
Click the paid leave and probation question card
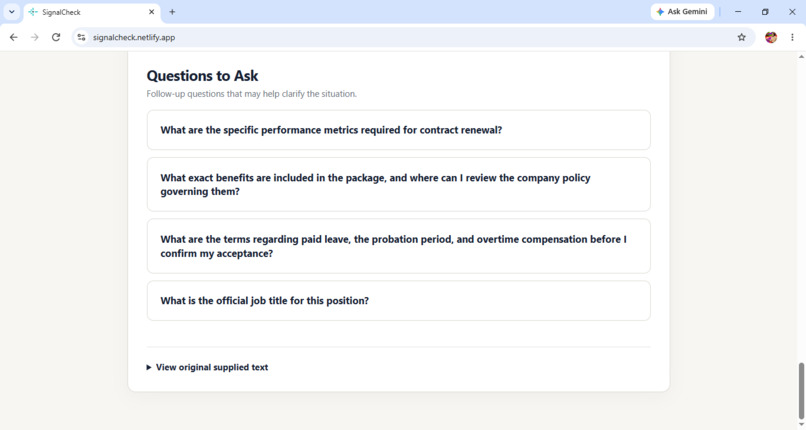[398, 246]
